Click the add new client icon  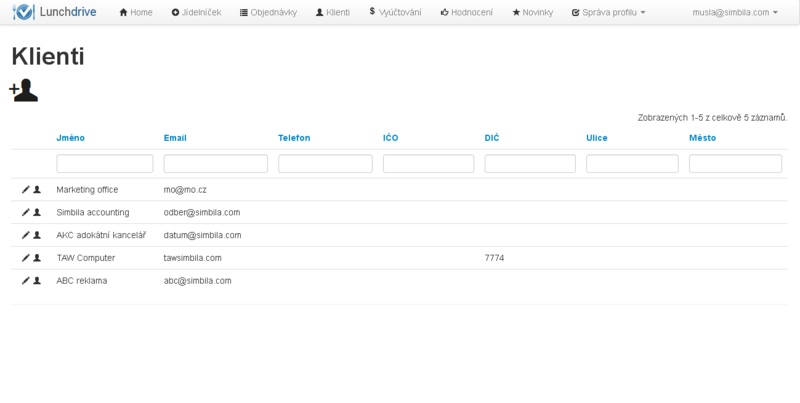tap(24, 90)
